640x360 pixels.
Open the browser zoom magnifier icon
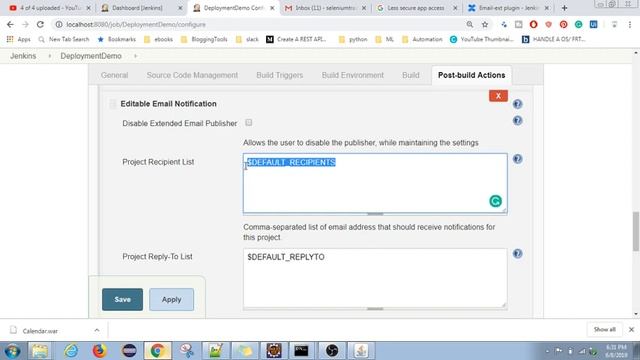[x=470, y=24]
